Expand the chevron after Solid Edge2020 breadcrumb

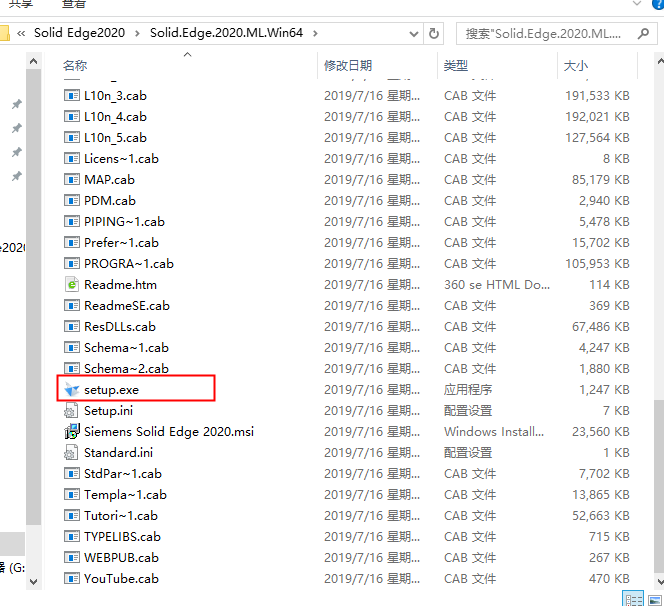pyautogui.click(x=137, y=33)
